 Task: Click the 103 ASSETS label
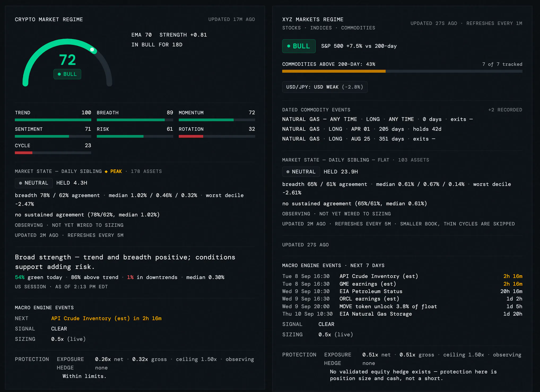click(413, 160)
